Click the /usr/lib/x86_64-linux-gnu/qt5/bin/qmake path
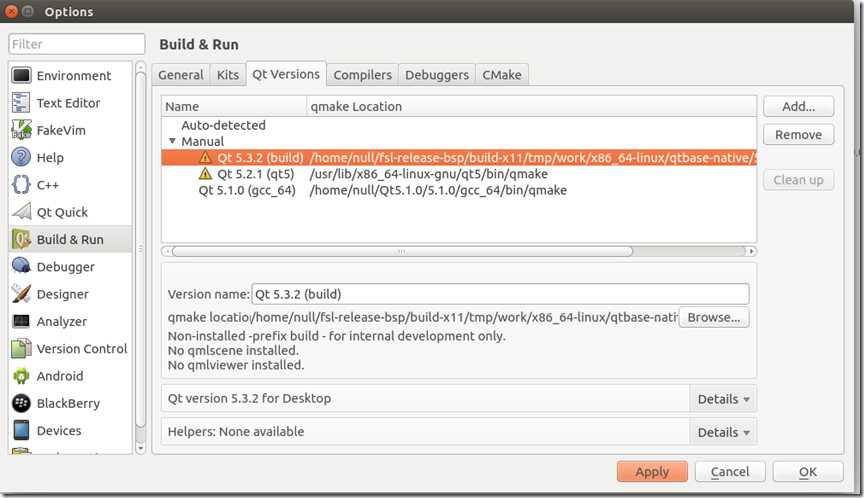 pos(429,174)
